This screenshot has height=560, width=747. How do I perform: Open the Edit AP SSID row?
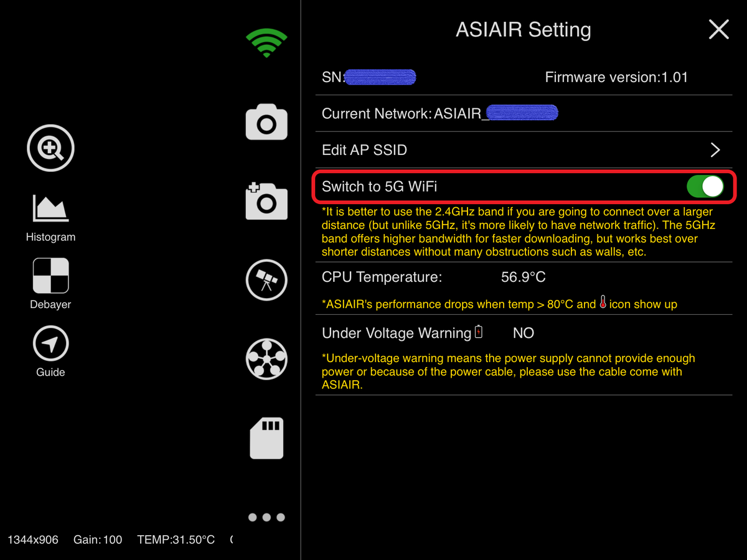[524, 150]
